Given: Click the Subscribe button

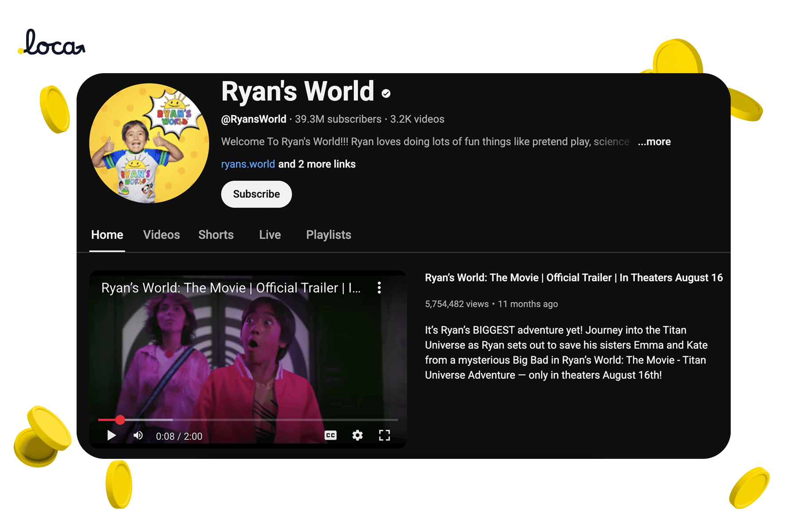Looking at the screenshot, I should pyautogui.click(x=256, y=194).
